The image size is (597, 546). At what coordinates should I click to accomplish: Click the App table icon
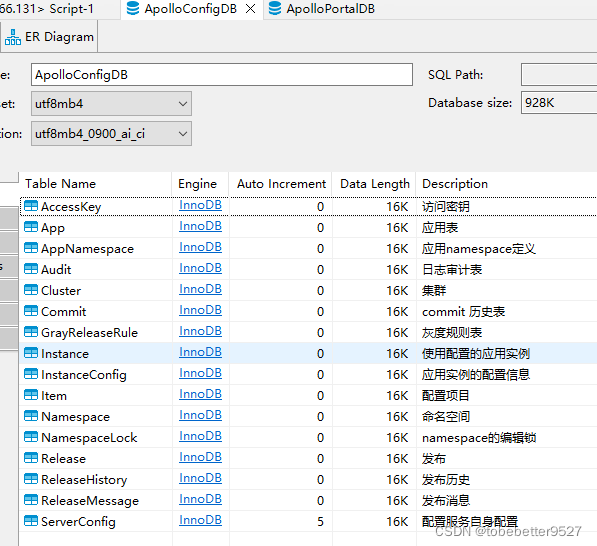(x=31, y=227)
